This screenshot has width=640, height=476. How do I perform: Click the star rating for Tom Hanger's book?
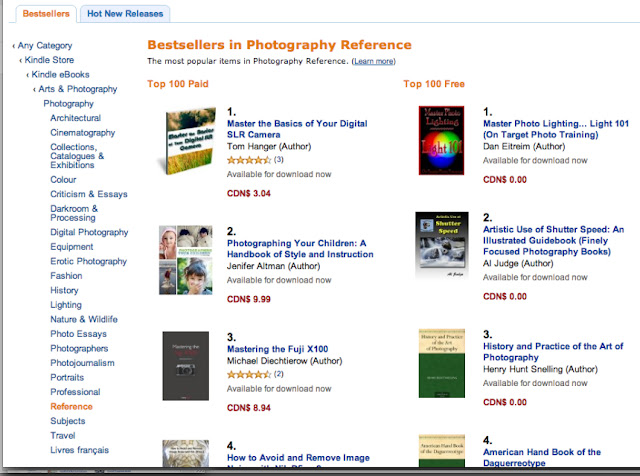coord(249,160)
